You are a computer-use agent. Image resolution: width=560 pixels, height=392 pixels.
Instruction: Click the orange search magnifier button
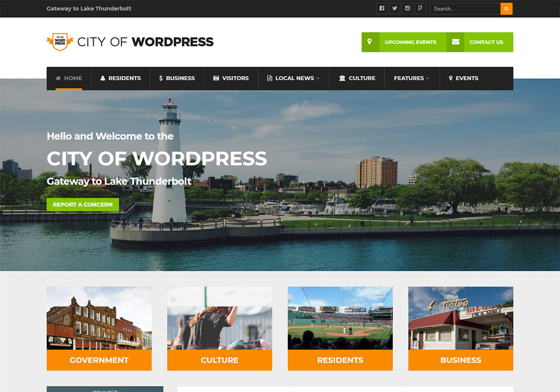point(507,9)
